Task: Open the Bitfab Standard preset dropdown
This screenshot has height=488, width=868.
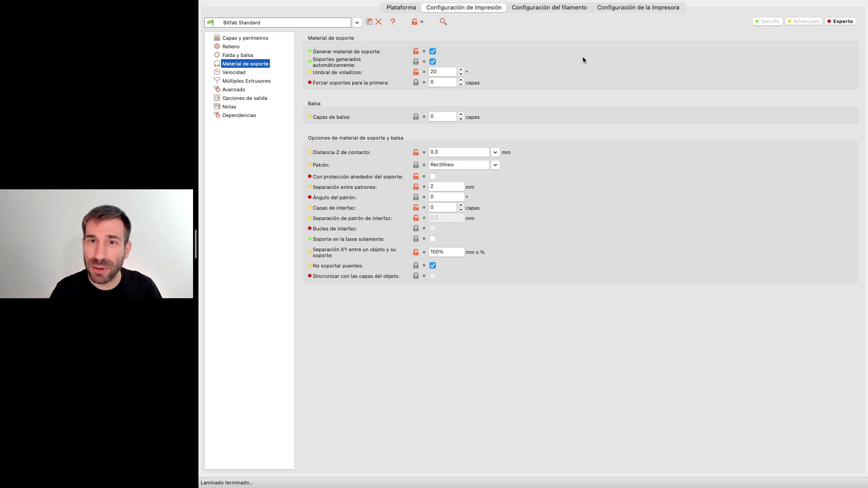Action: click(x=357, y=23)
